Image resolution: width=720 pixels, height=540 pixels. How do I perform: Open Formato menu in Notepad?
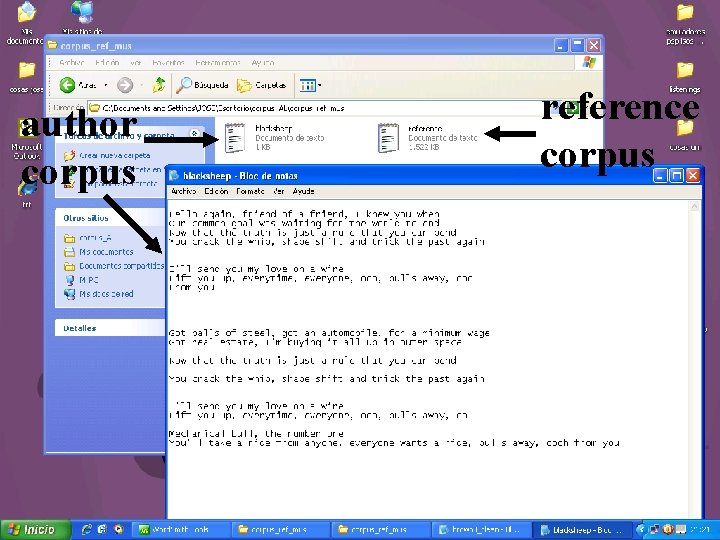click(250, 191)
